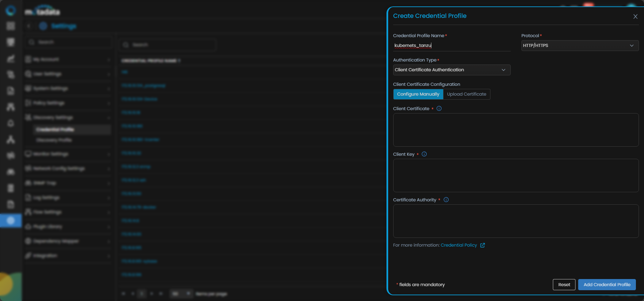Screen dimensions: 644x301
Task: Click the Credential Profile Name input field
Action: pos(451,46)
